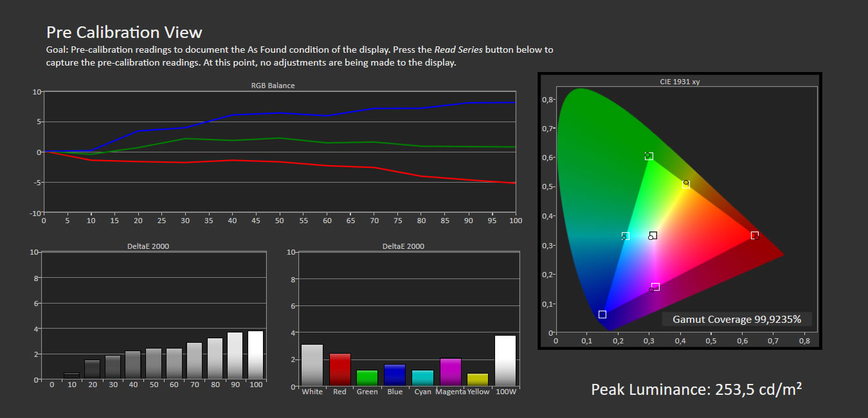Click the red primary target square on the CIE diagram

coord(755,235)
